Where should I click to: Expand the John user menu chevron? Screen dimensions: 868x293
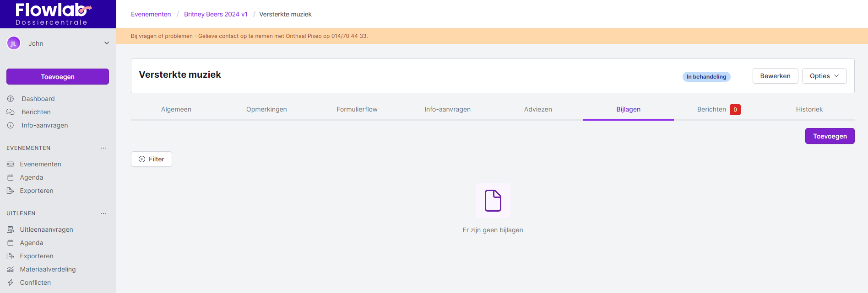(107, 43)
